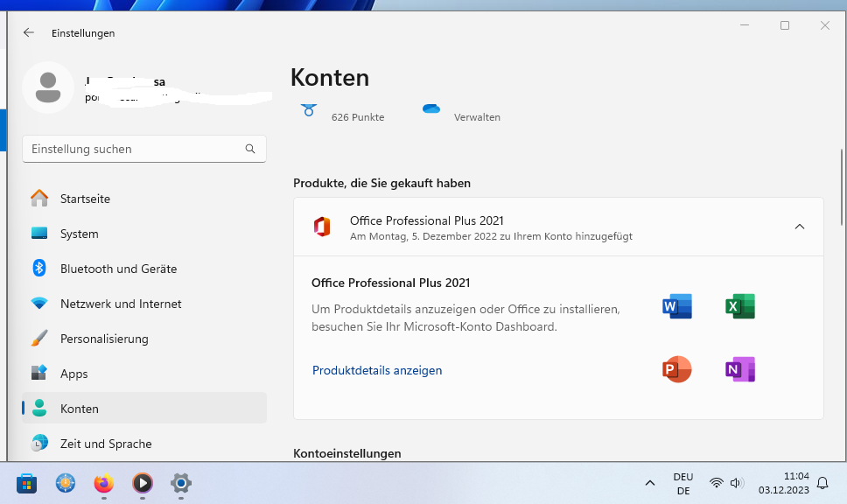Open the 626 Punkte rewards entry
The height and width of the screenshot is (504, 847).
click(x=358, y=117)
